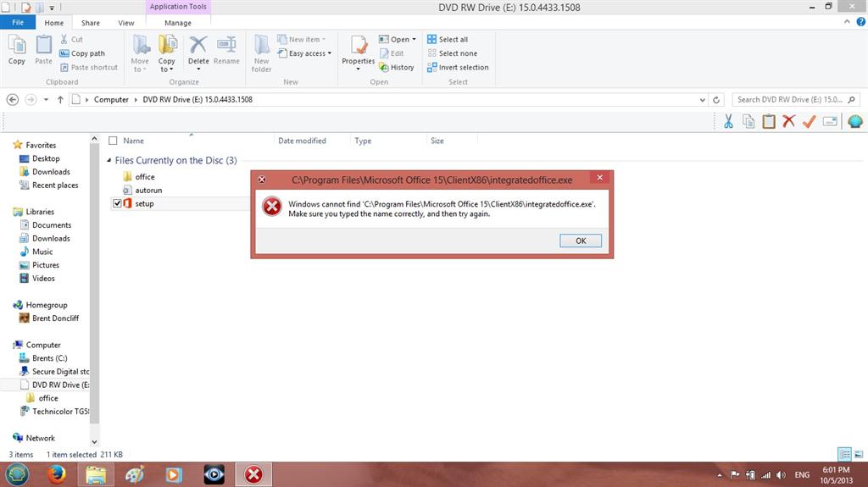Open file History from the ribbon
The height and width of the screenshot is (487, 868).
(x=397, y=67)
